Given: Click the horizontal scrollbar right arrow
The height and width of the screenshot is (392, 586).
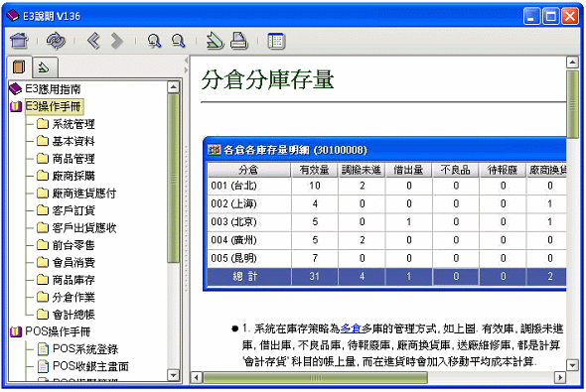Looking at the screenshot, I should coord(559,377).
